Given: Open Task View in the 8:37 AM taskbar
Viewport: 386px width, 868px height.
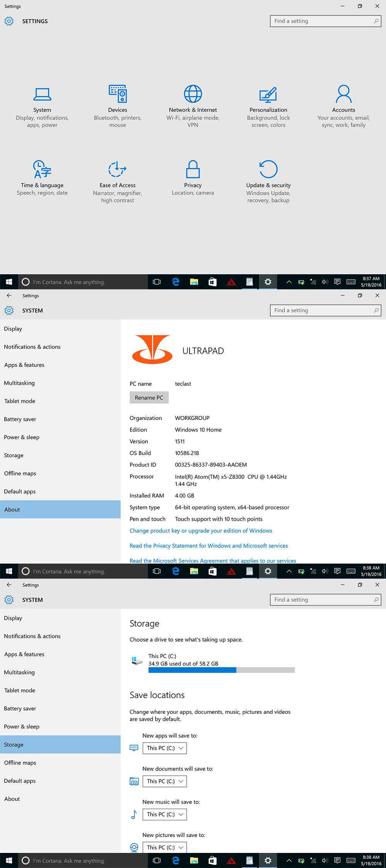Looking at the screenshot, I should [x=157, y=282].
